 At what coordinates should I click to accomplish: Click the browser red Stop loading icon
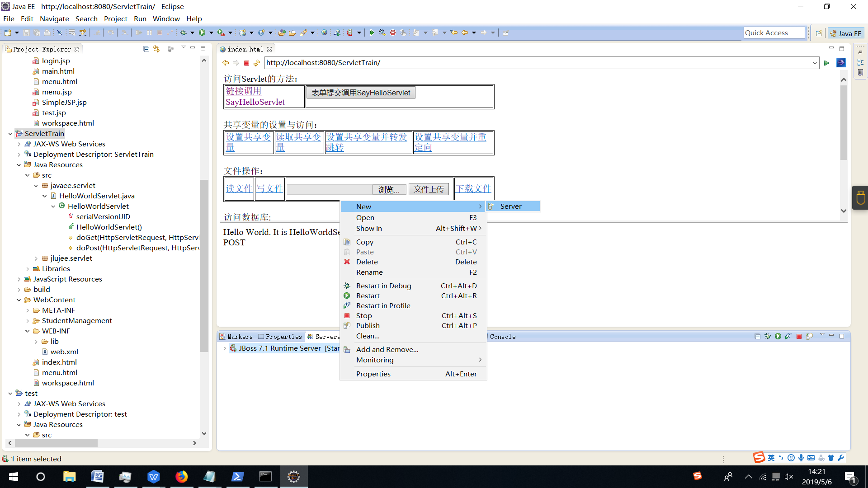[x=246, y=63]
